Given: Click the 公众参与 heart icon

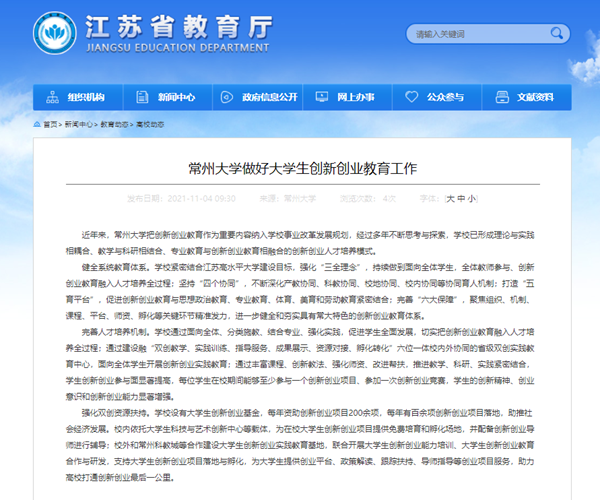Looking at the screenshot, I should pos(413,97).
